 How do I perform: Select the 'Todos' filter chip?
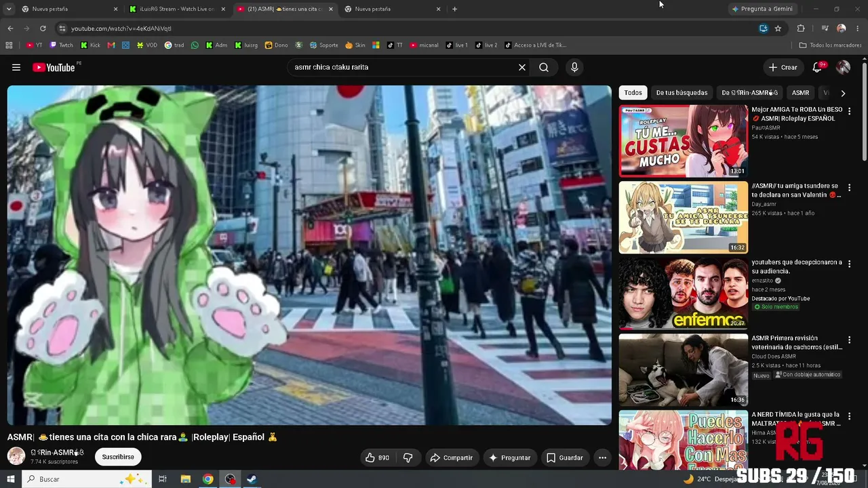[x=633, y=93]
